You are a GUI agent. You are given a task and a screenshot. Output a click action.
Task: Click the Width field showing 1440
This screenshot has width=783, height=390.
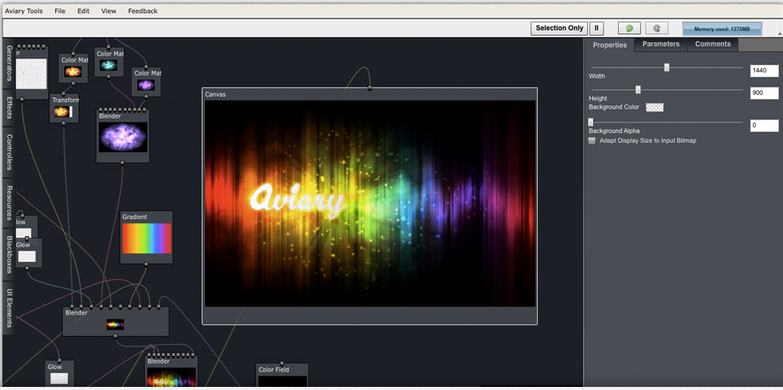click(764, 71)
